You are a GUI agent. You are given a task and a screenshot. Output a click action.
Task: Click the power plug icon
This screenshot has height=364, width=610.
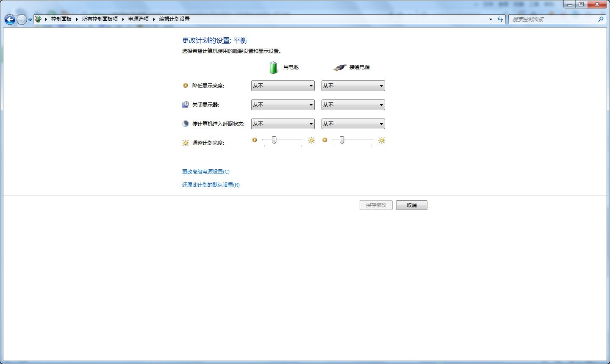click(340, 67)
